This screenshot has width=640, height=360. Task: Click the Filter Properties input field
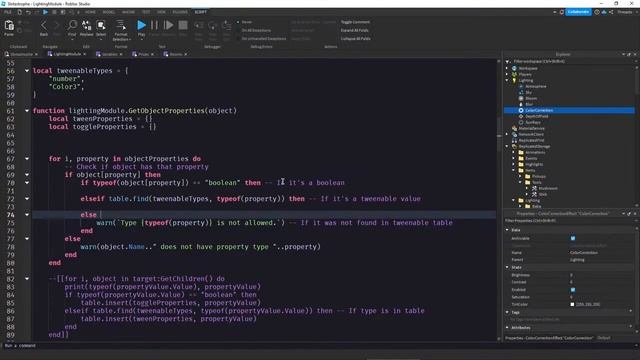point(569,221)
